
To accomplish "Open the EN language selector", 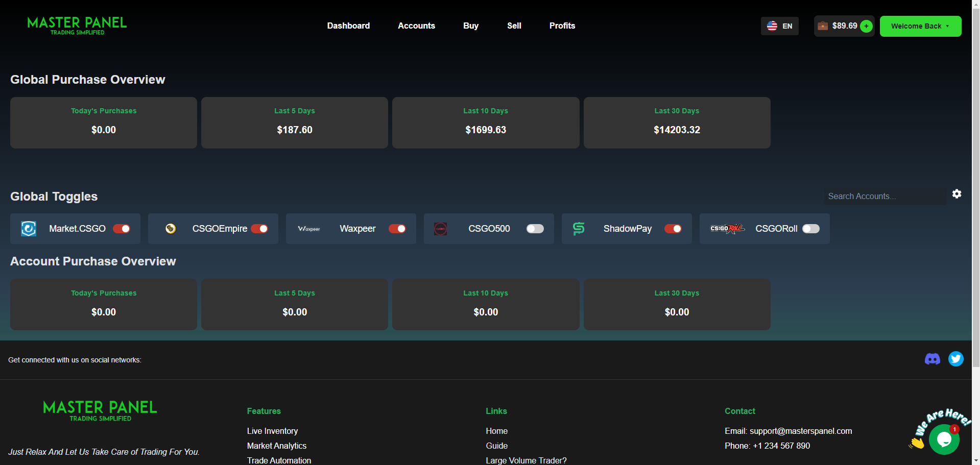I will (780, 26).
